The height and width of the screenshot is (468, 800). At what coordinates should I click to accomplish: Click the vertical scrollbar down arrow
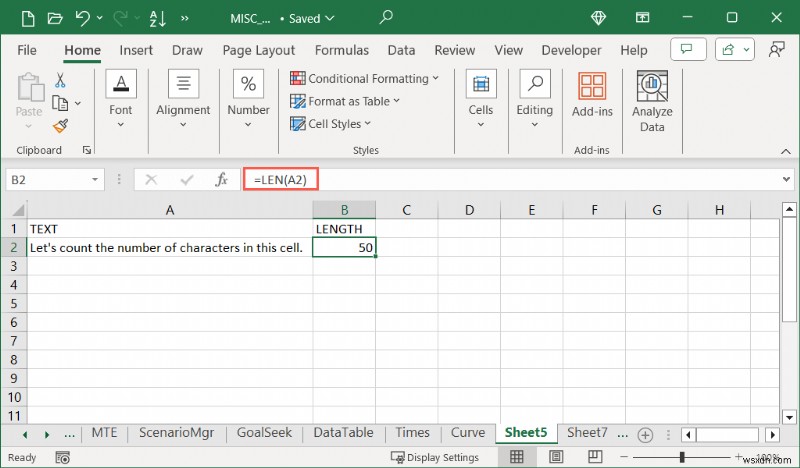click(x=789, y=417)
